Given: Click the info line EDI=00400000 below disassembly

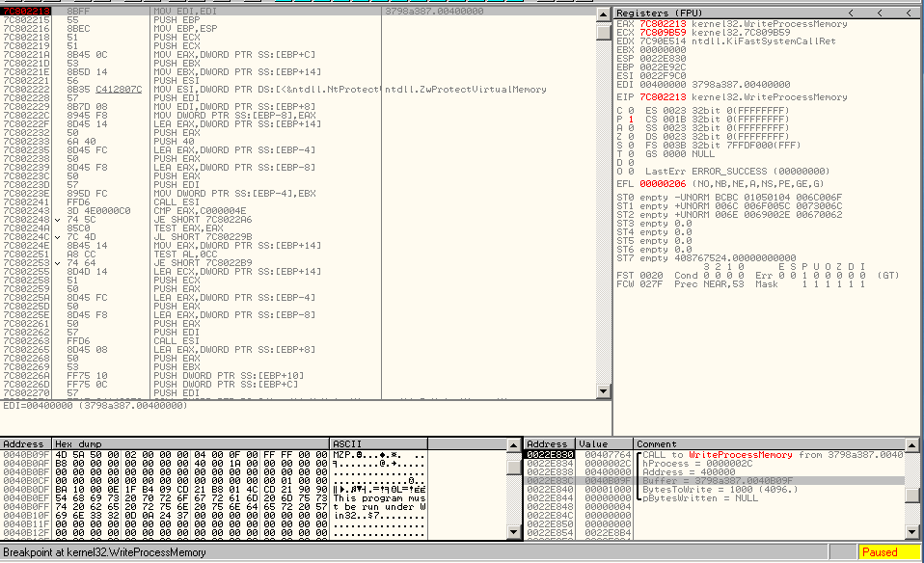Looking at the screenshot, I should click(95, 406).
